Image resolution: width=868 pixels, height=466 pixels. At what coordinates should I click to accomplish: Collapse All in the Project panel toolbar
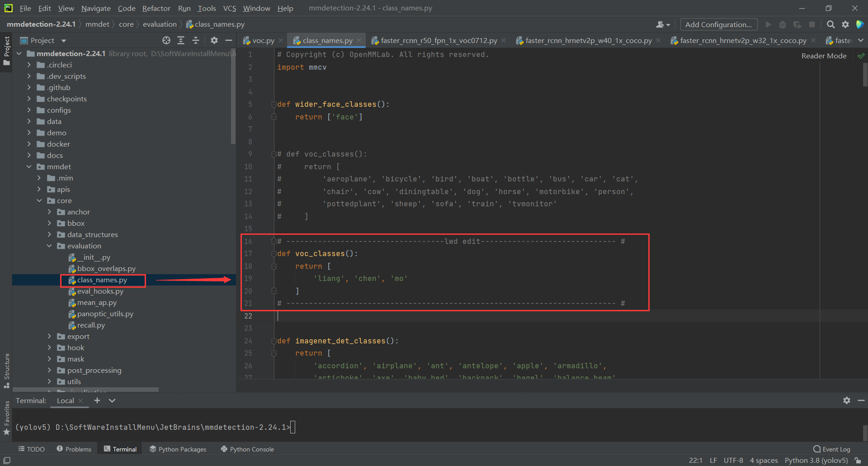pos(196,40)
